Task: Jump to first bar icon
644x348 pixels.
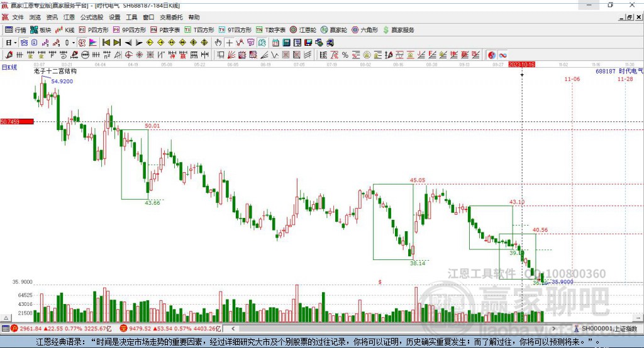Action: [x=106, y=43]
